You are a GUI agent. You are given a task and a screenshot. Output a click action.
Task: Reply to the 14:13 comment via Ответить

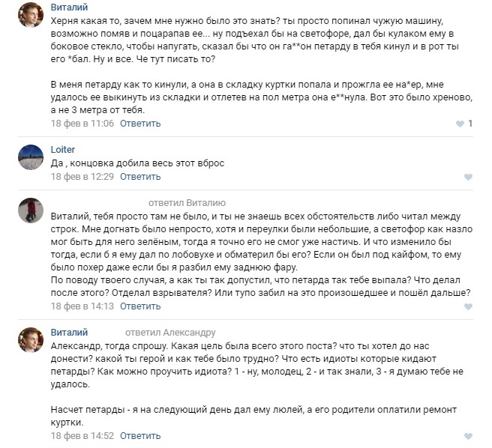[140, 306]
